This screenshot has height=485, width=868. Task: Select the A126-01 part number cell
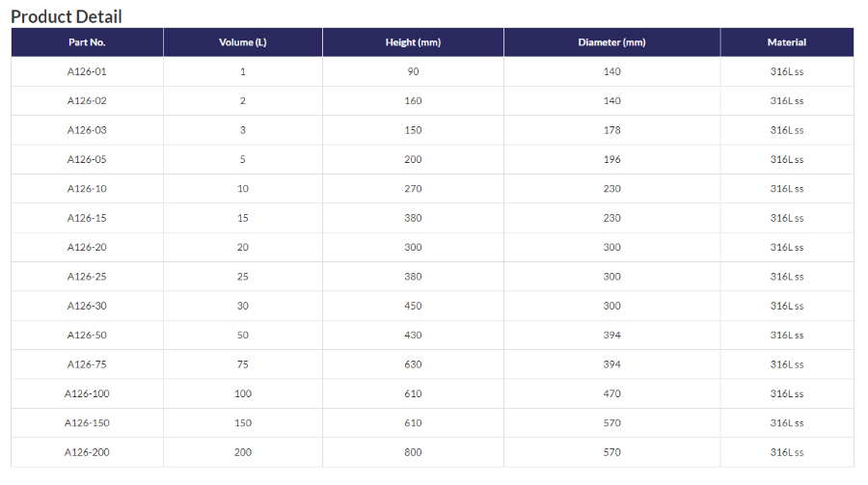(87, 71)
